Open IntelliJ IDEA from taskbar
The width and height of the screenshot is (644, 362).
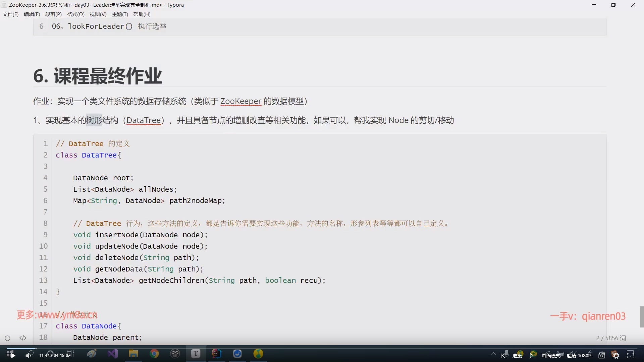[217, 354]
